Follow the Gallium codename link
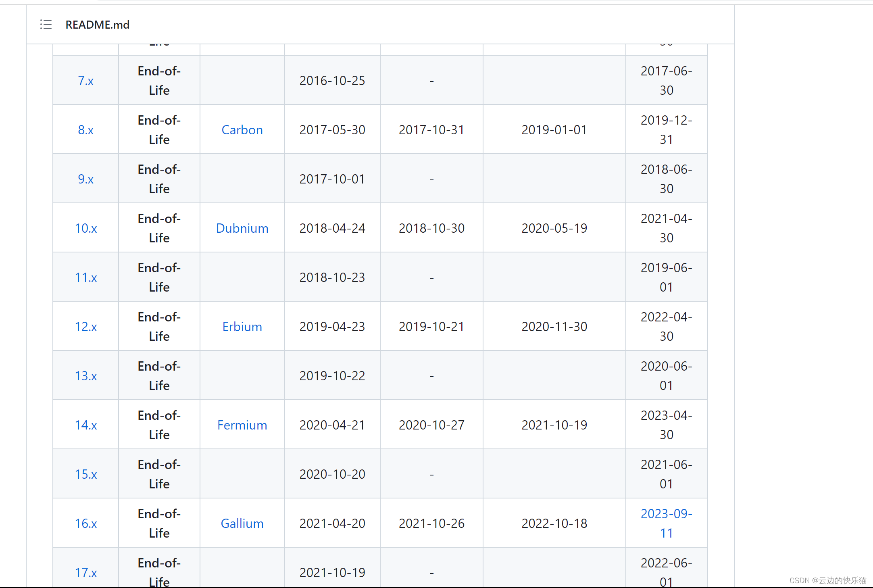Screen dimensions: 873x588 click(242, 523)
